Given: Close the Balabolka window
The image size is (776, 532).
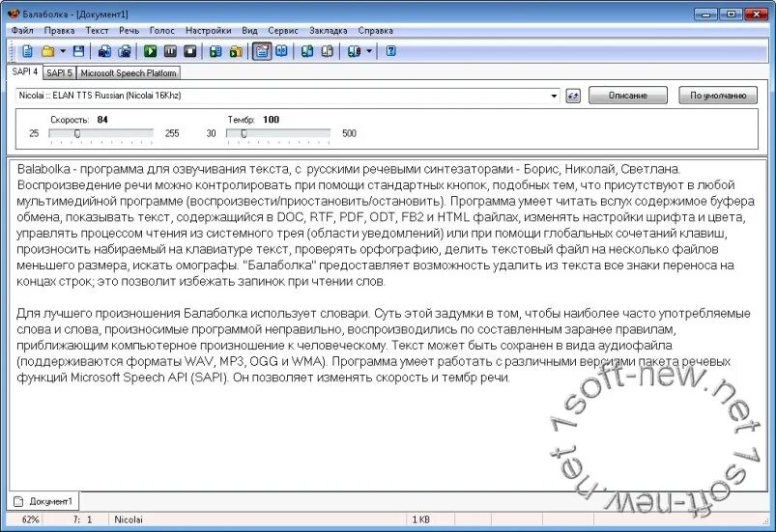Looking at the screenshot, I should click(x=757, y=14).
